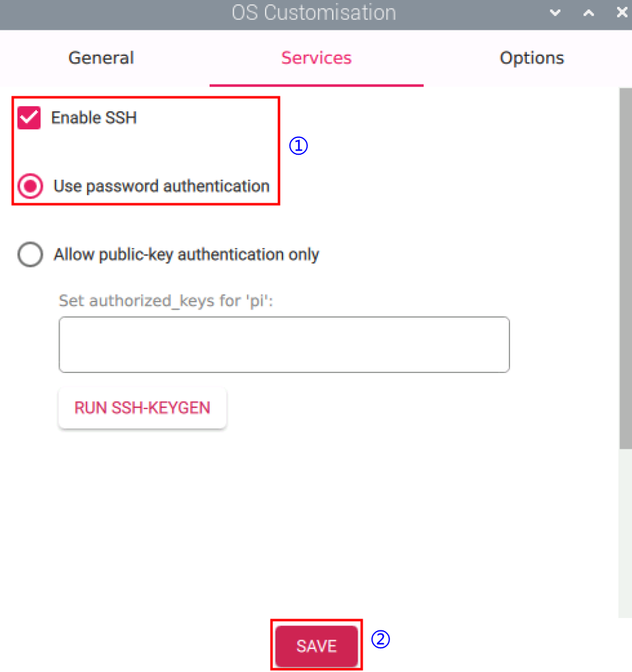The width and height of the screenshot is (632, 672).
Task: Click the authorized_keys text input box
Action: tap(284, 344)
